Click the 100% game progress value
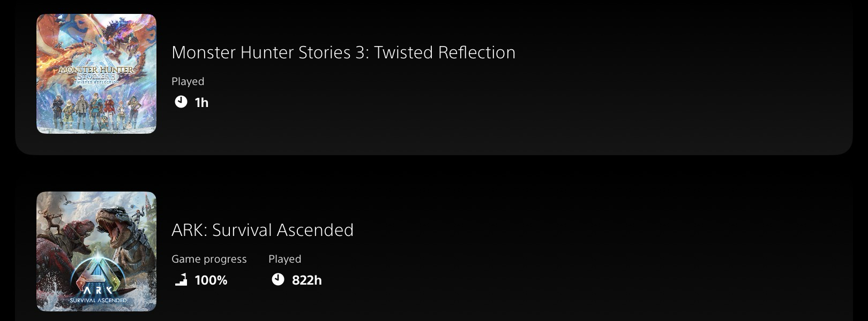The image size is (868, 321). coord(211,280)
